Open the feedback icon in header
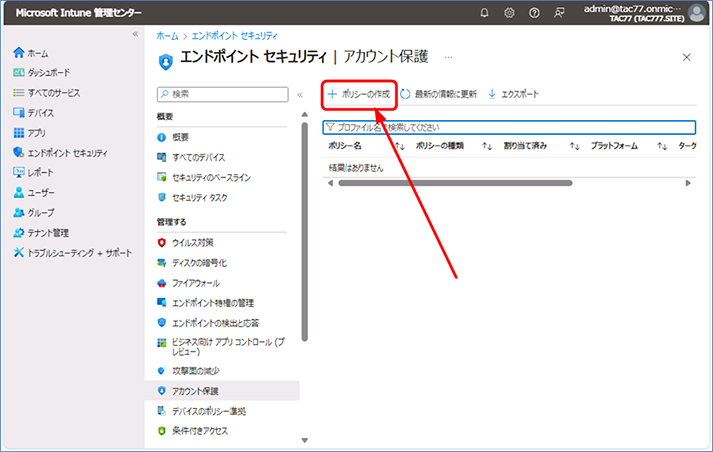The image size is (713, 452). click(559, 13)
